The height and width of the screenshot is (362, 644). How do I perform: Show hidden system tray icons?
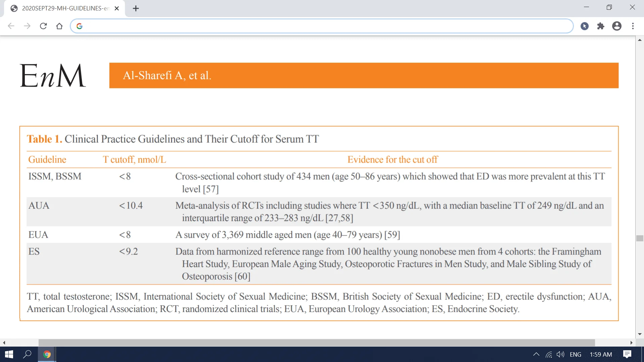click(x=536, y=354)
